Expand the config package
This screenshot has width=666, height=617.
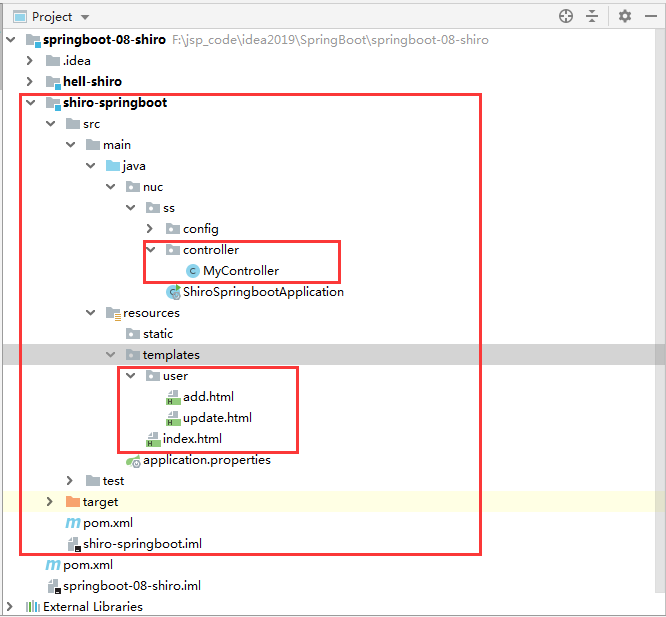pyautogui.click(x=150, y=229)
